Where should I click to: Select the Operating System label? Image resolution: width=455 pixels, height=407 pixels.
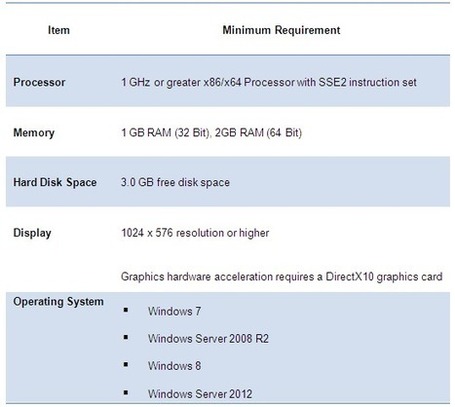58,302
